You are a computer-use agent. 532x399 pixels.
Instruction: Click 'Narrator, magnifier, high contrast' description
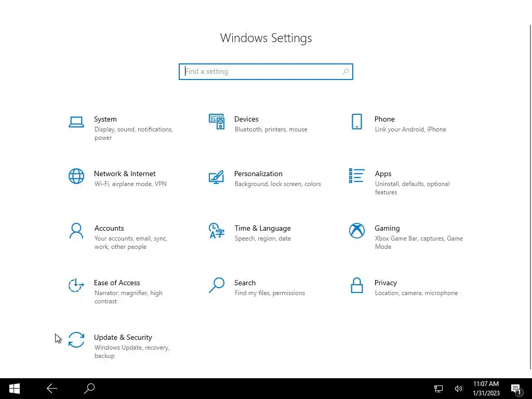click(128, 297)
